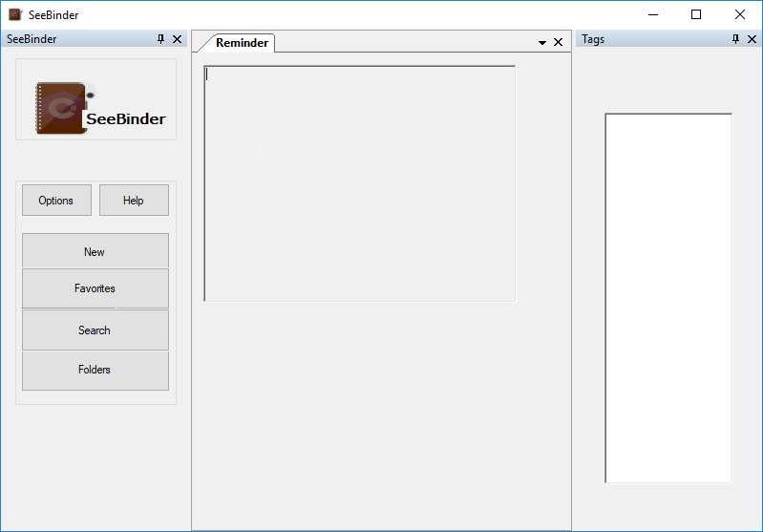Close the SeeBinder application window
The width and height of the screenshot is (763, 532).
point(740,14)
